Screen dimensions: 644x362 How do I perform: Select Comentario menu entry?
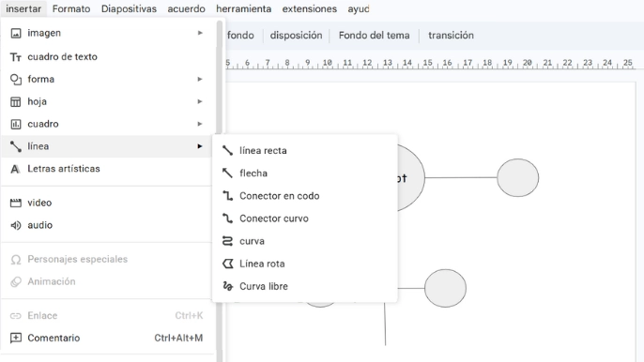(108, 338)
